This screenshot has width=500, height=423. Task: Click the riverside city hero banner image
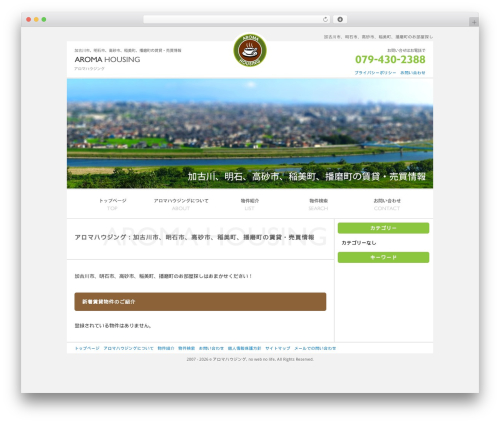click(x=250, y=133)
